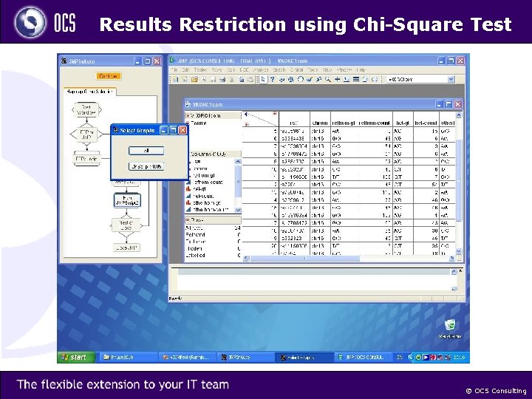The height and width of the screenshot is (399, 532).
Task: Click the columns red triangle in table corner
Action: (x=275, y=114)
